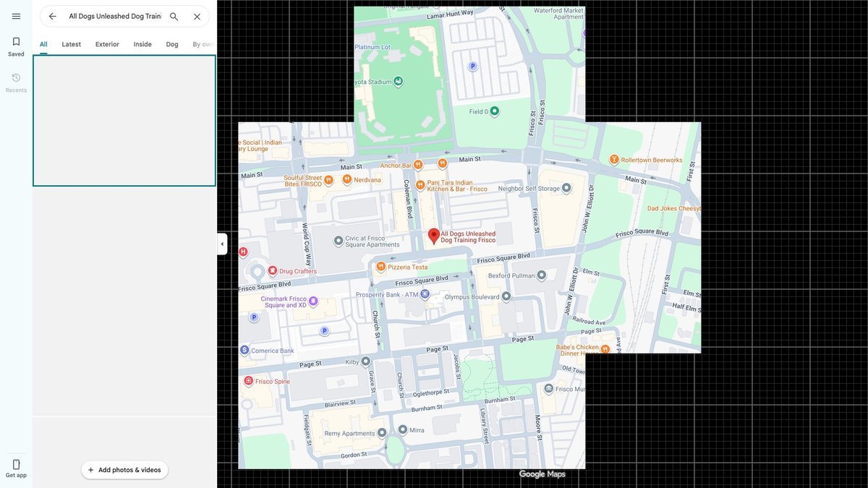
Task: Click the search magnifier icon
Action: [174, 16]
